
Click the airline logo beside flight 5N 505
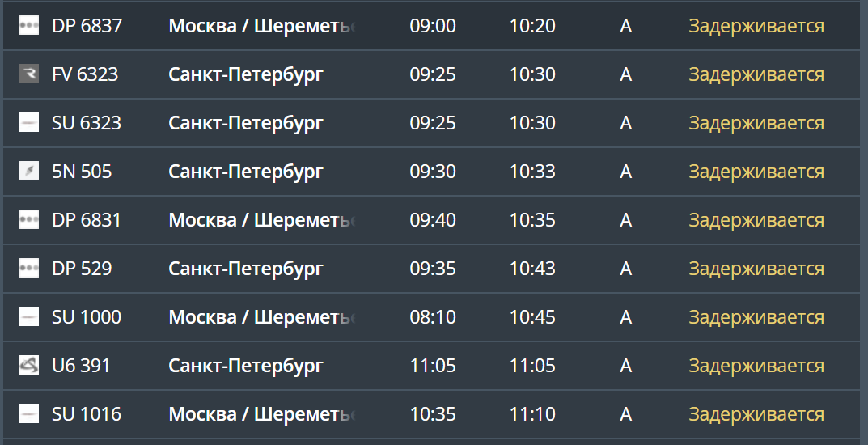(x=29, y=172)
